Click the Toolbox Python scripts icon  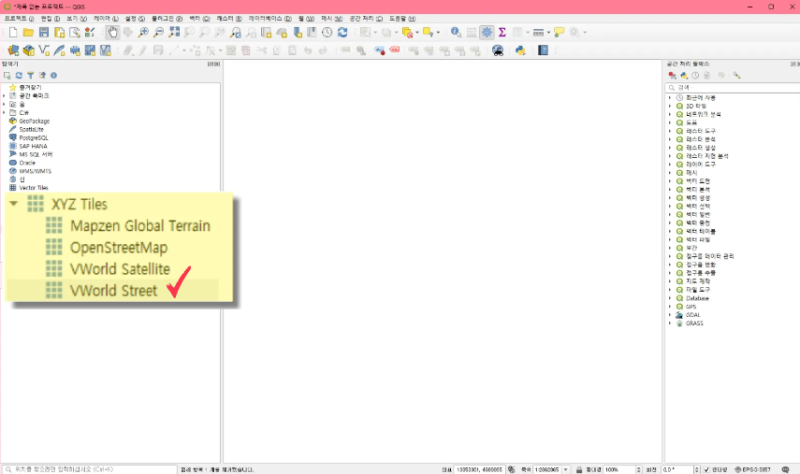(684, 76)
